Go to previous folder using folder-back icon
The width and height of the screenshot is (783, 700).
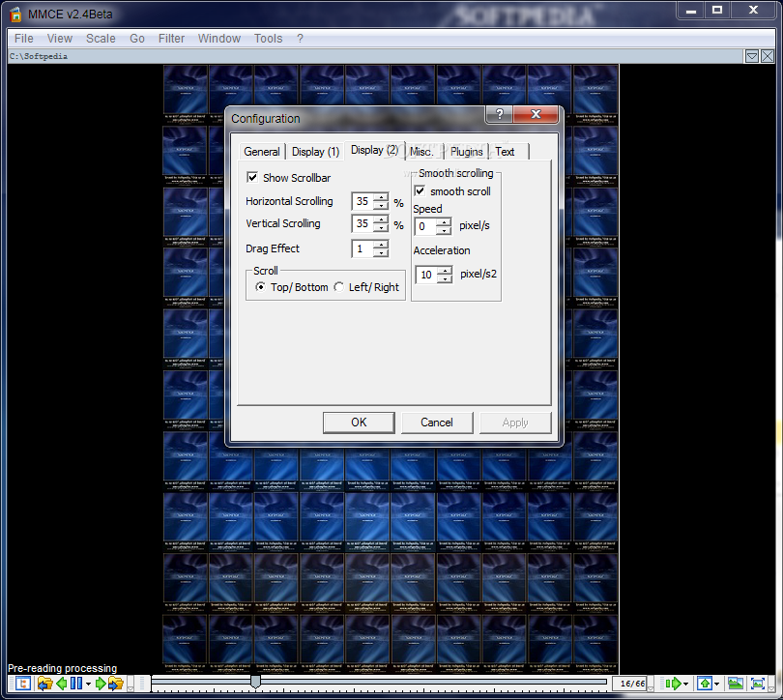coord(44,683)
